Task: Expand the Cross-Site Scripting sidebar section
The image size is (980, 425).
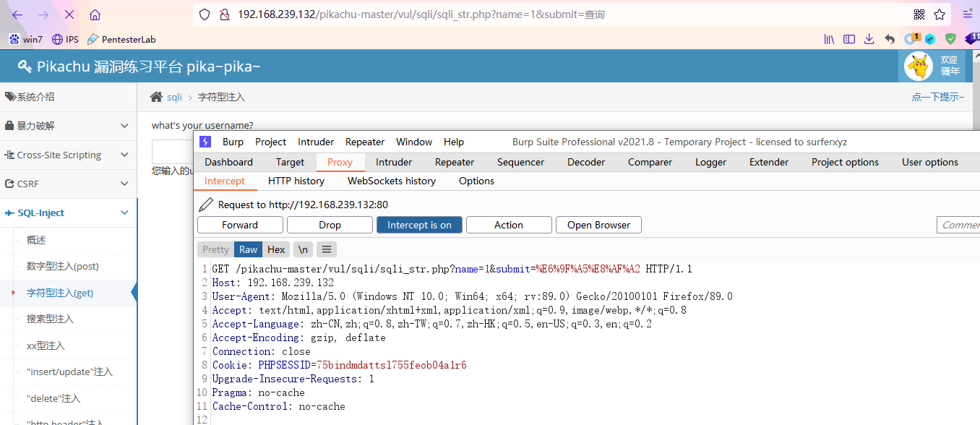Action: pyautogui.click(x=68, y=155)
